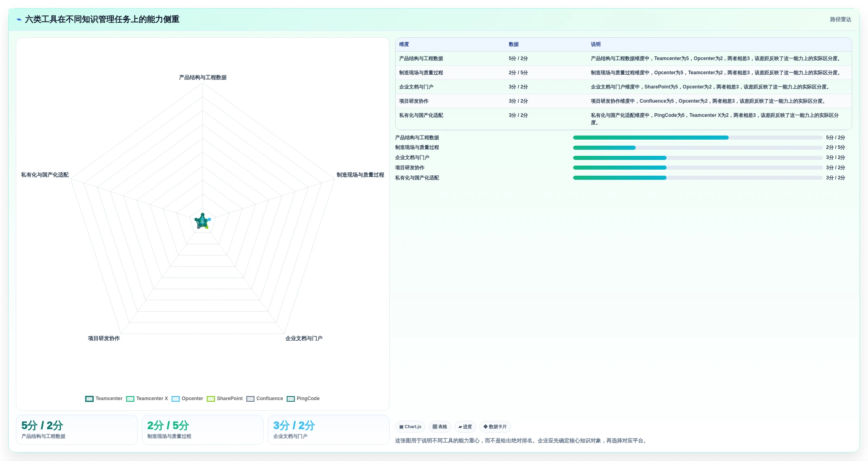Click the Chart.js tag chip
This screenshot has height=461, width=868.
click(x=410, y=427)
